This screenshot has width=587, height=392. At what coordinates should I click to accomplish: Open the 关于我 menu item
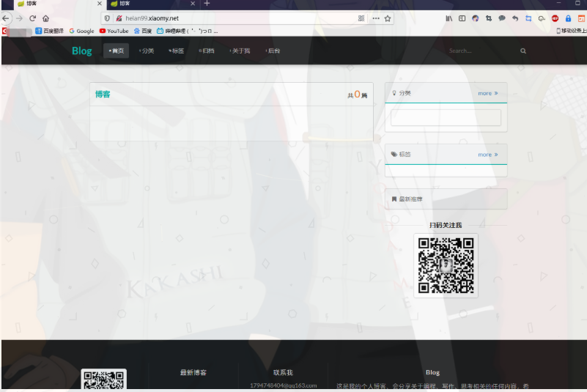pyautogui.click(x=240, y=51)
